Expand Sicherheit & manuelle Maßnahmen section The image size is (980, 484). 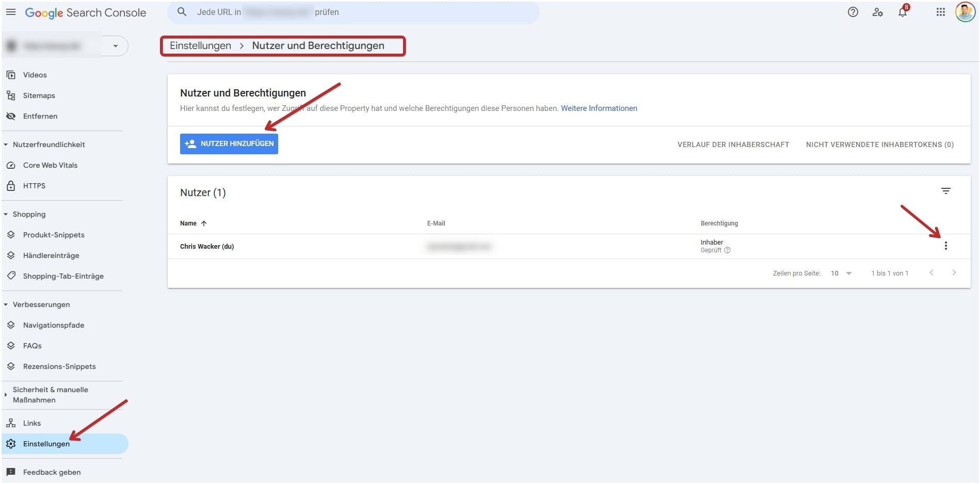click(x=6, y=395)
